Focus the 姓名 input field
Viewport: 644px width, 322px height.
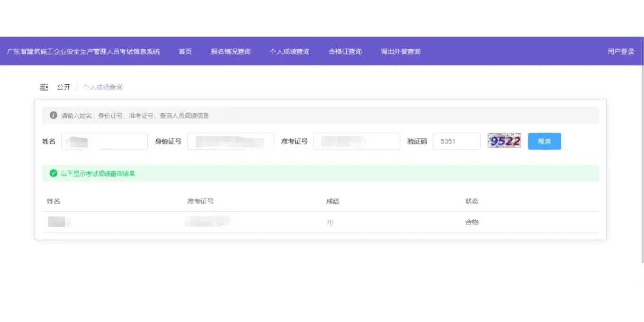tap(104, 141)
